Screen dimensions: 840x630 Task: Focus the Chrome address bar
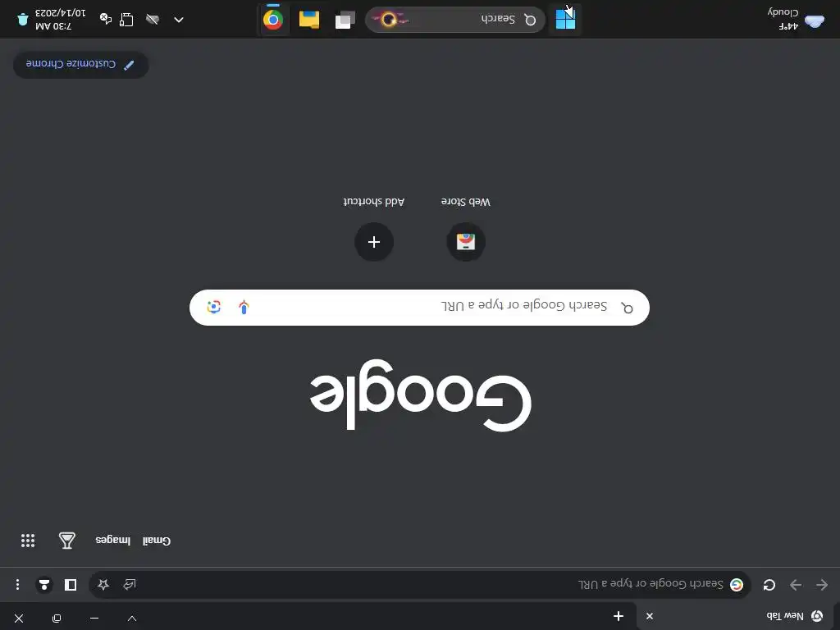(x=419, y=584)
